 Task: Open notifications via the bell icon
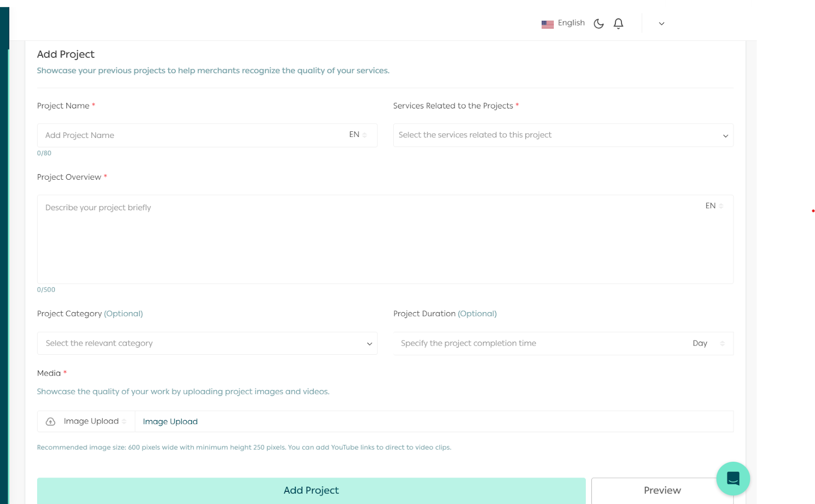(x=618, y=23)
